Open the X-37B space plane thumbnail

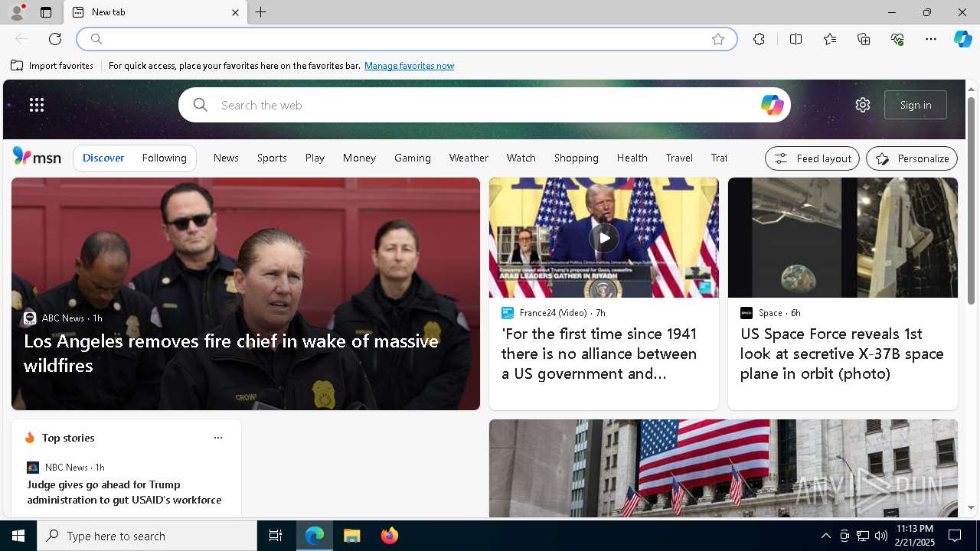(x=842, y=237)
